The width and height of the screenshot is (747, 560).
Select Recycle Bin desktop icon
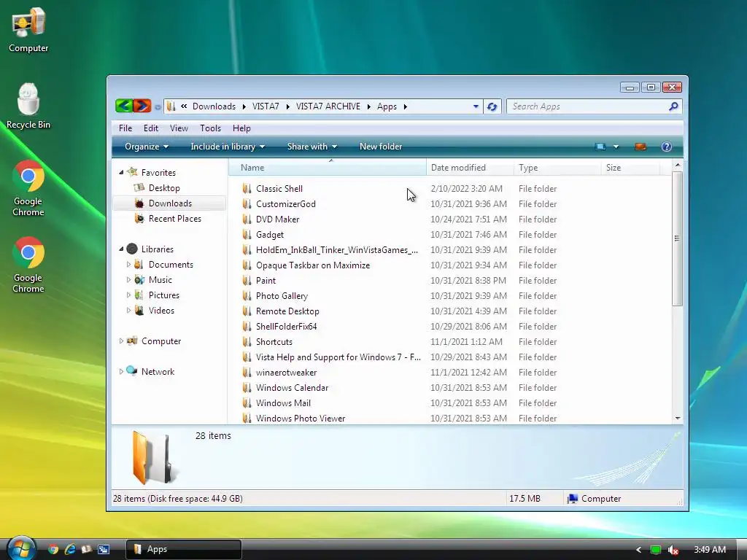click(28, 106)
